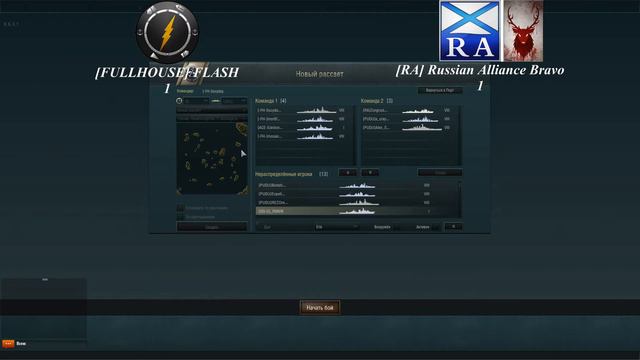Image resolution: width=640 pixels, height=360 pixels.
Task: Click the chat panel header tab
Action: (45, 280)
